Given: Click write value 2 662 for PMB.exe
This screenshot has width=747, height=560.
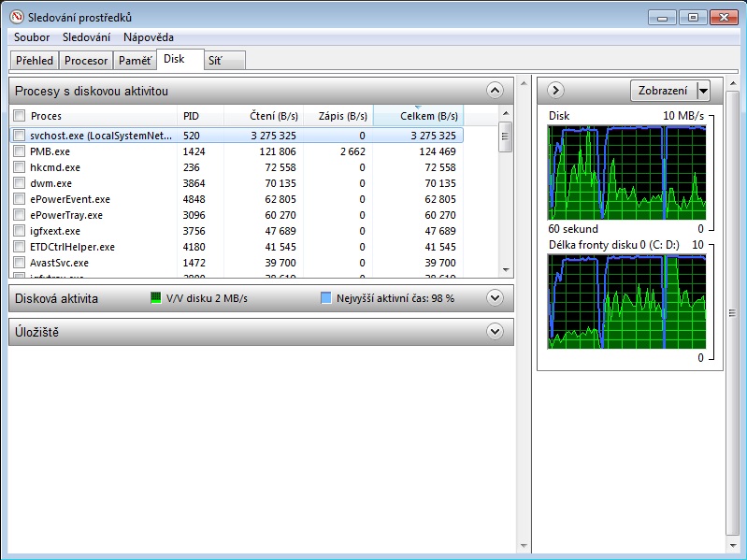Looking at the screenshot, I should [353, 151].
